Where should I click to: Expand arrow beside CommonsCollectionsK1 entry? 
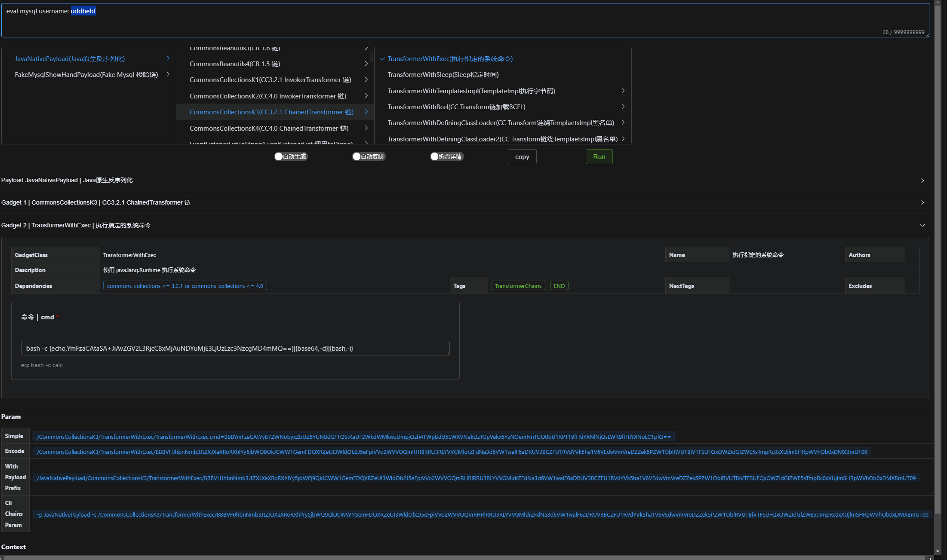coord(366,80)
